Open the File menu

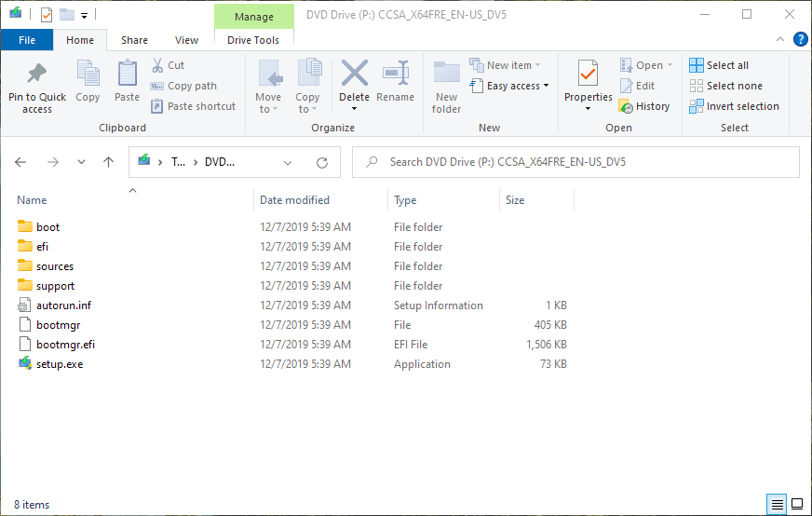pos(27,40)
